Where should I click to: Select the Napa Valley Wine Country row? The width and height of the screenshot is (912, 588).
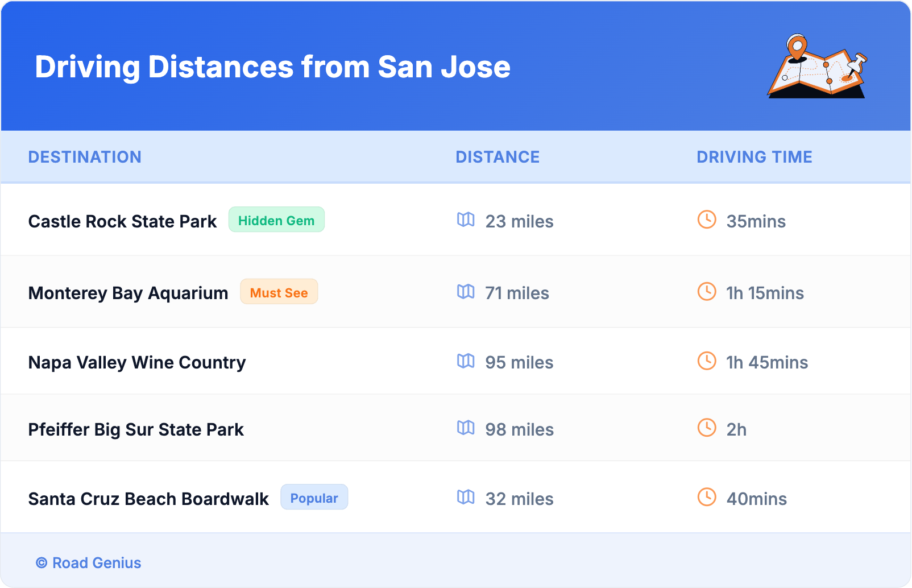[137, 362]
